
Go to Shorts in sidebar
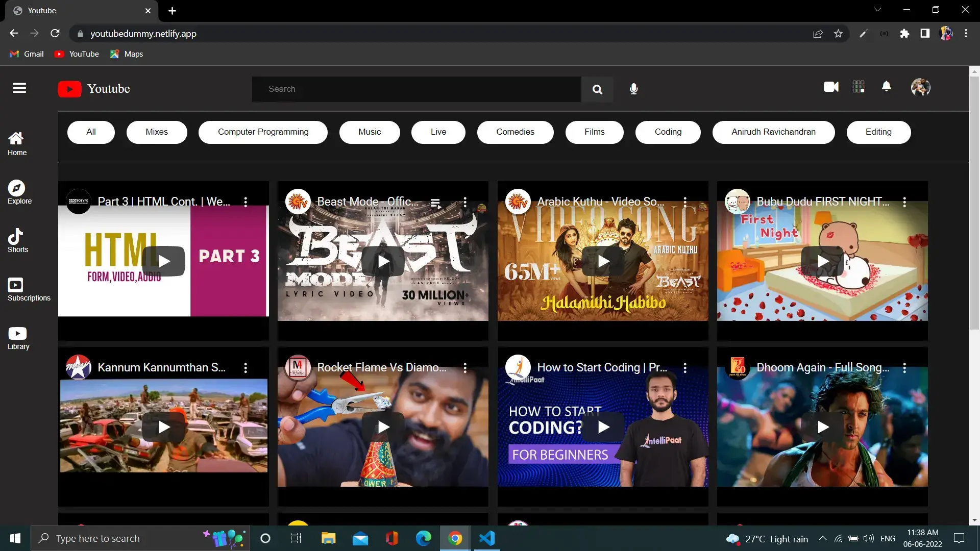click(17, 240)
